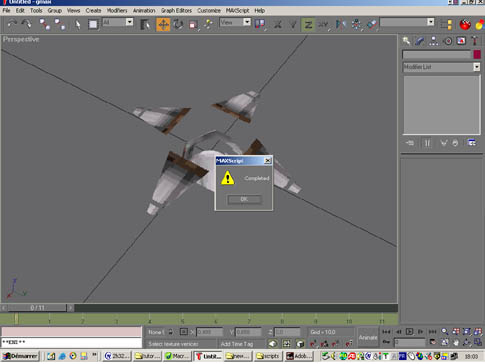Toggle the selection lock icon
The width and height of the screenshot is (485, 364).
tap(170, 332)
